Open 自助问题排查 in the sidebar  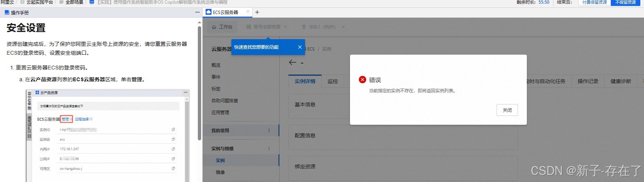pos(225,101)
